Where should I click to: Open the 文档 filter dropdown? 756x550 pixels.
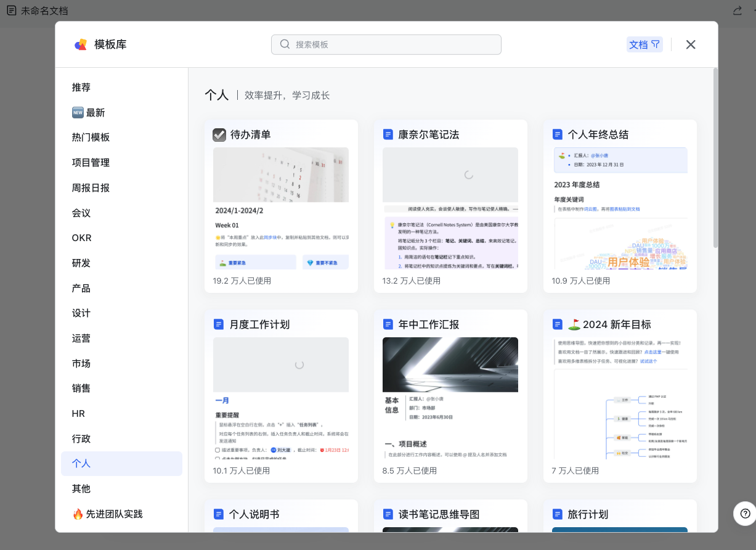click(644, 44)
